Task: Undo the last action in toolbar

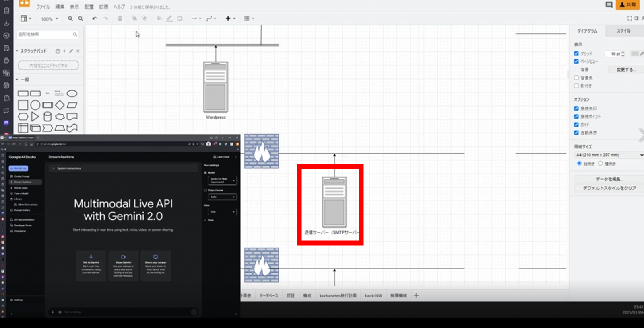Action: [x=95, y=18]
